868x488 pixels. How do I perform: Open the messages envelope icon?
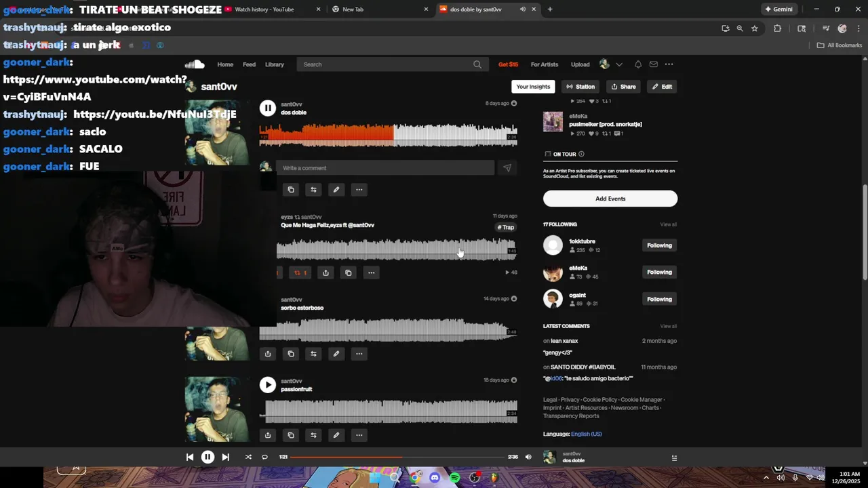[x=654, y=64]
